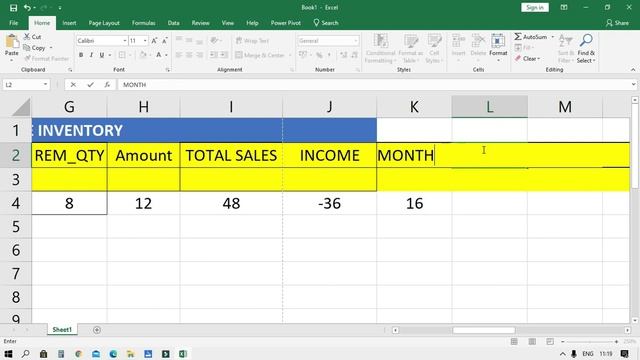This screenshot has height=360, width=640.
Task: Click the Borders icon in the Font group
Action: point(122,55)
